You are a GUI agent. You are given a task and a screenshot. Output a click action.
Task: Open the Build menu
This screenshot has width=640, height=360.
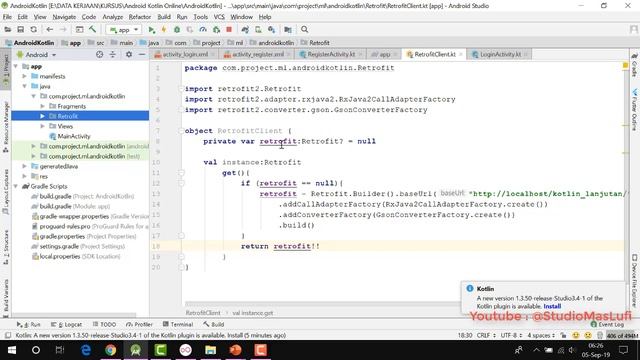coord(164,17)
